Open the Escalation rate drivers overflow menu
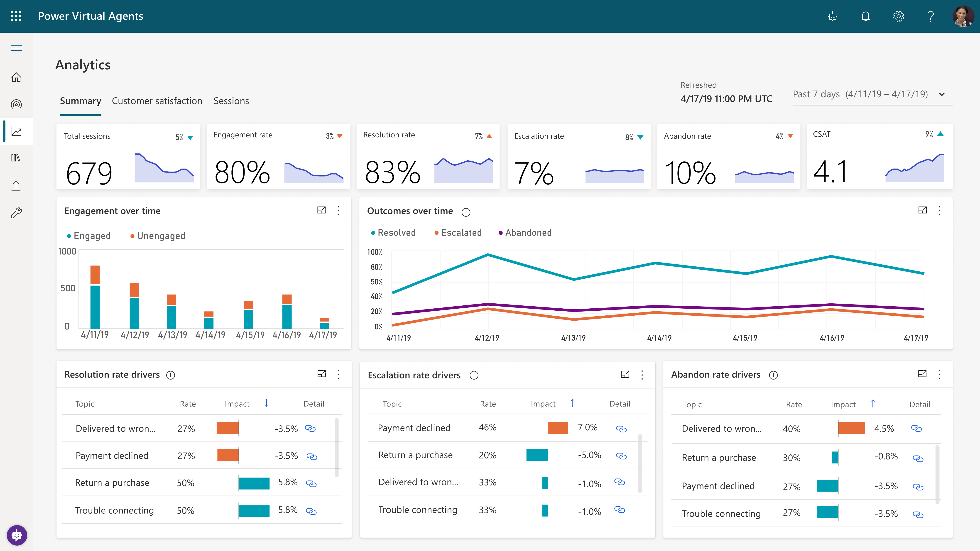Image resolution: width=980 pixels, height=551 pixels. pyautogui.click(x=642, y=375)
